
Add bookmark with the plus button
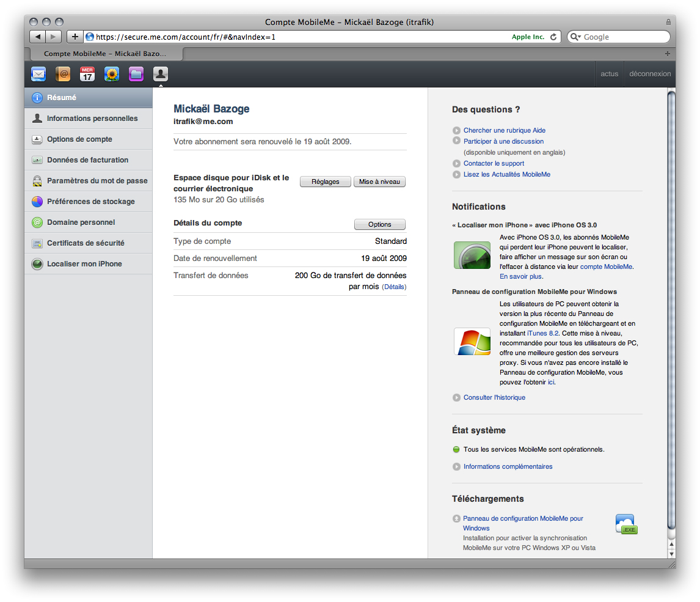coord(75,37)
